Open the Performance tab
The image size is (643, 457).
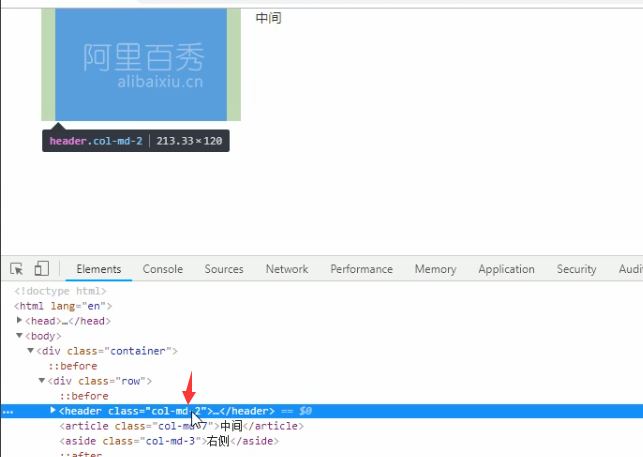(362, 269)
